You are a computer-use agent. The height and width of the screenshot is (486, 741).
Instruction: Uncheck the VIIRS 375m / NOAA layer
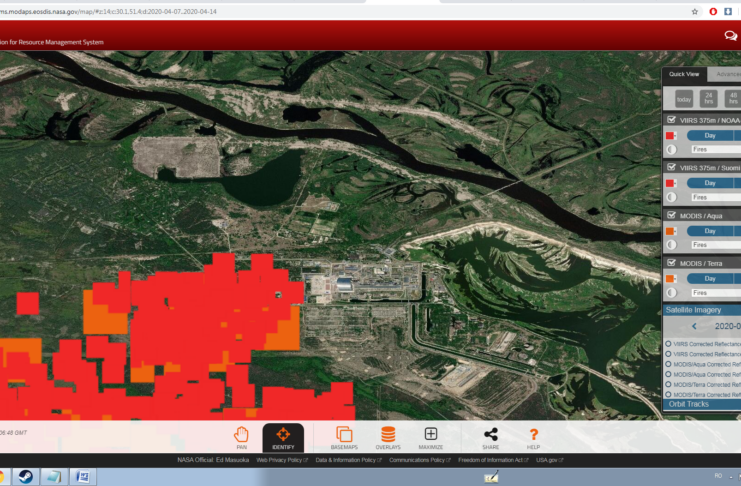point(671,120)
